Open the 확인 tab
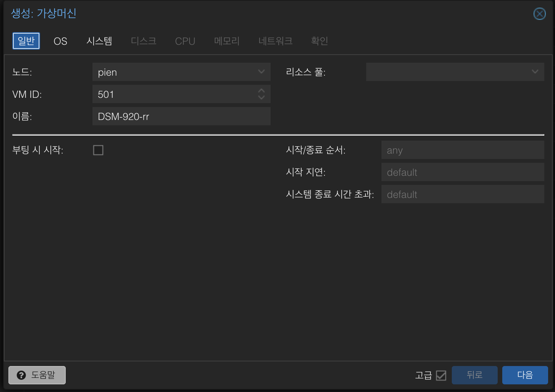 pos(320,41)
